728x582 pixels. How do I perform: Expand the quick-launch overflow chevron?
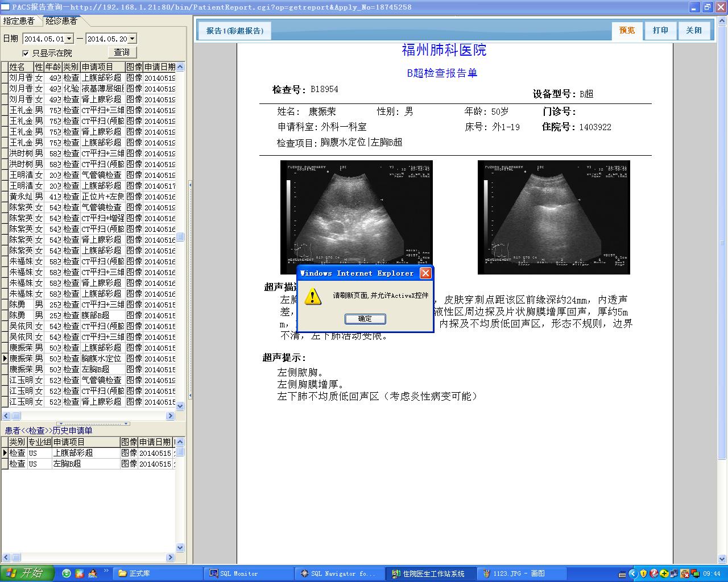click(x=106, y=571)
